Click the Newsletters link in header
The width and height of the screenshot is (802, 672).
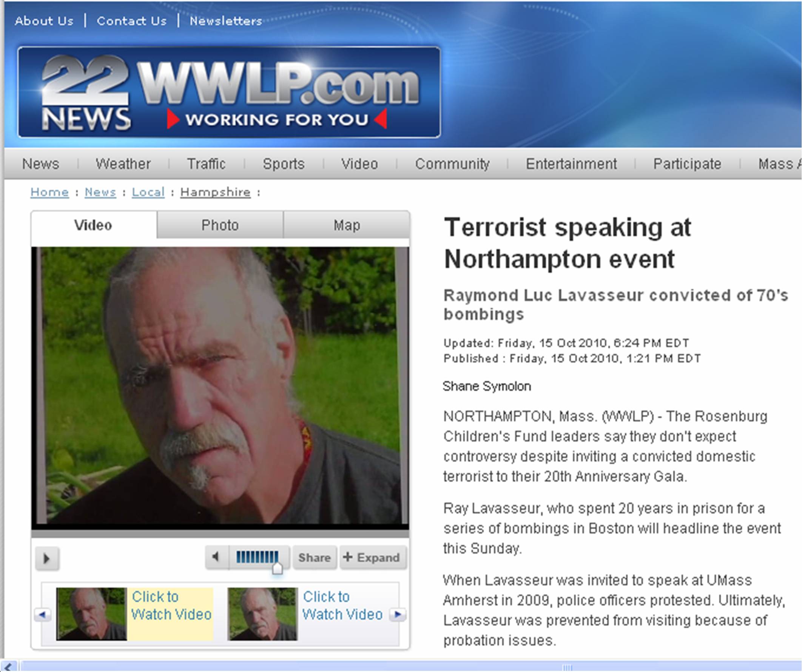226,21
